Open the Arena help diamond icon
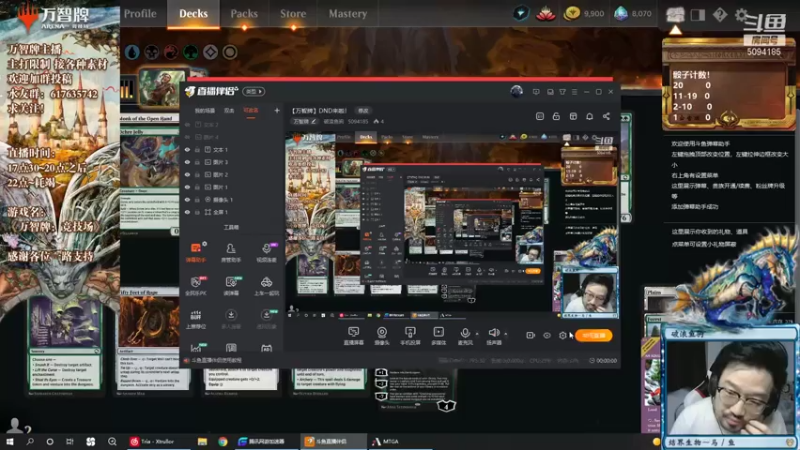 pos(720,14)
